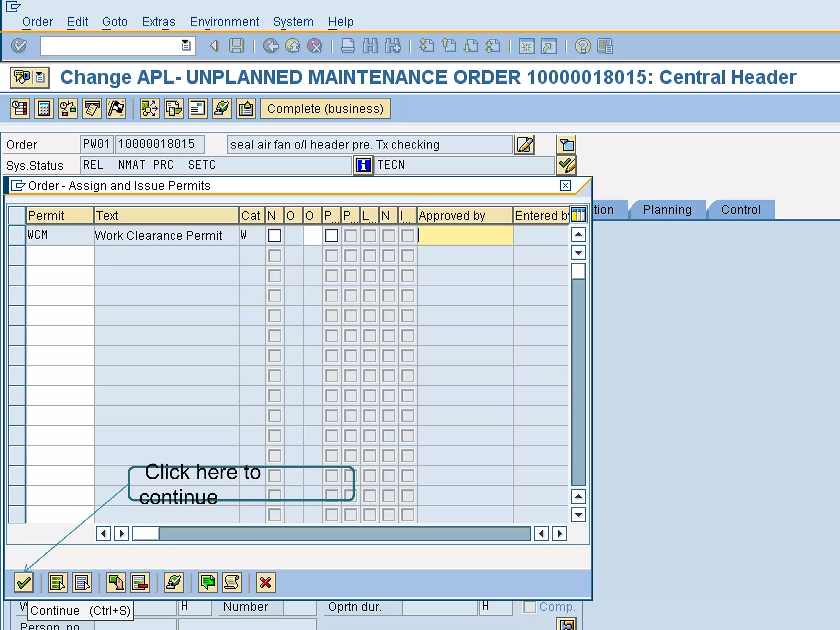Click the Approved by field for WCM
The image size is (840, 630).
coord(465,235)
